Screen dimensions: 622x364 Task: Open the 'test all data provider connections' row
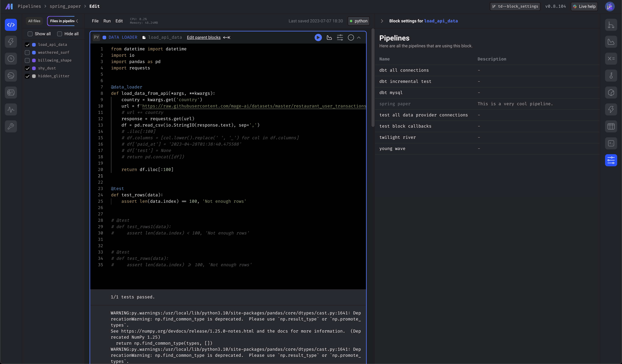pos(487,115)
